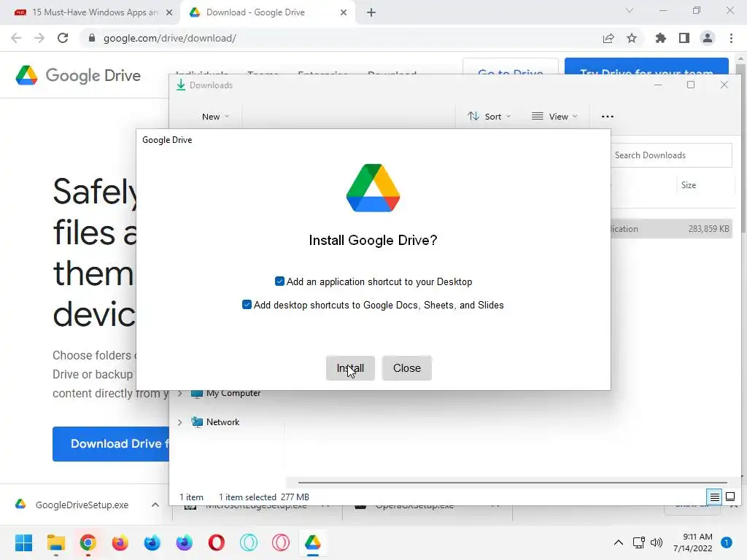Open volume speaker tray icon
The width and height of the screenshot is (747, 560).
[x=657, y=542]
